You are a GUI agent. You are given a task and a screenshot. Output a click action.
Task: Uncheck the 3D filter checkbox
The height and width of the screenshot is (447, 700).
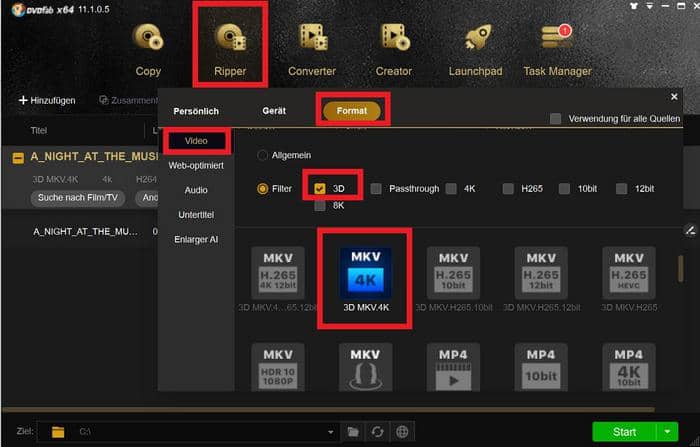click(320, 188)
